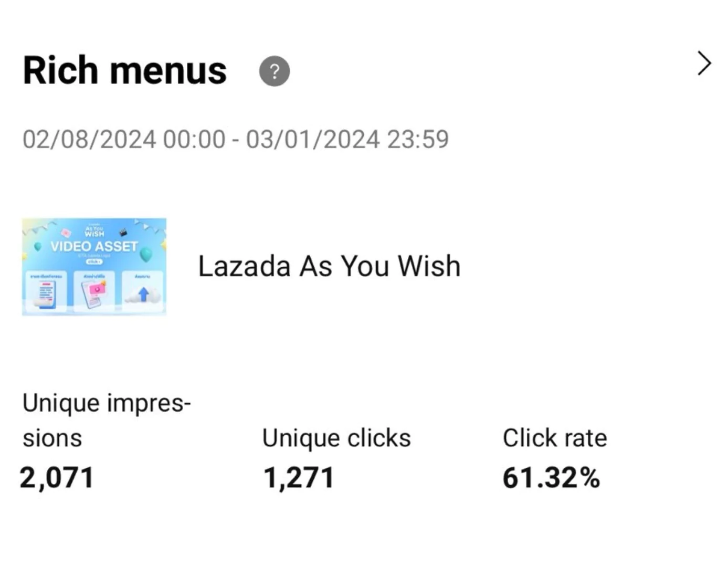This screenshot has width=728, height=567.
Task: Select the 61.32% click rate value
Action: pos(551,478)
